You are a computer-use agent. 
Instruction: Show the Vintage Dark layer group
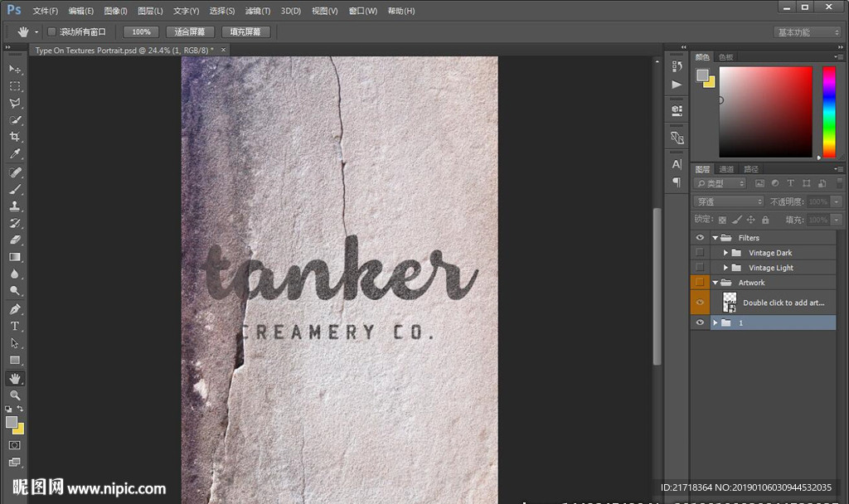click(x=700, y=253)
